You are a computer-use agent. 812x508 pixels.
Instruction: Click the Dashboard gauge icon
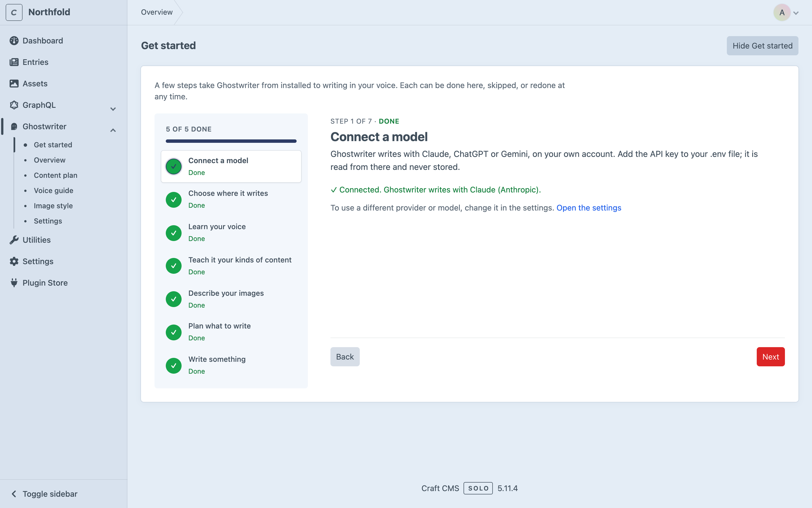pos(14,41)
